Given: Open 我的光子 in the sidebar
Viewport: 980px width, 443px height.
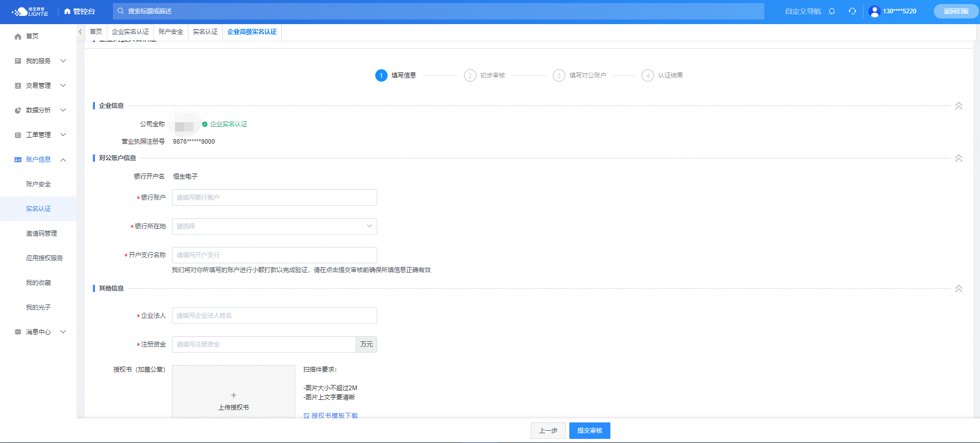Looking at the screenshot, I should tap(39, 307).
